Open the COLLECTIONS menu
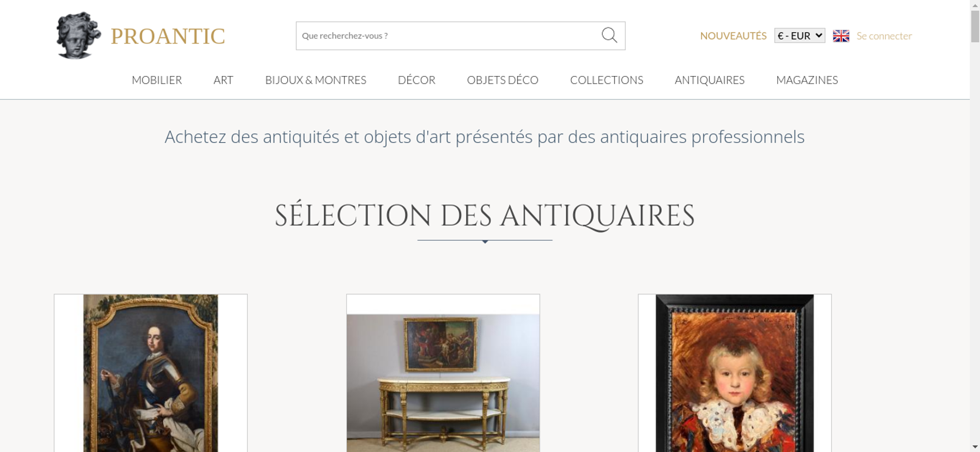Image resolution: width=980 pixels, height=452 pixels. [x=607, y=80]
